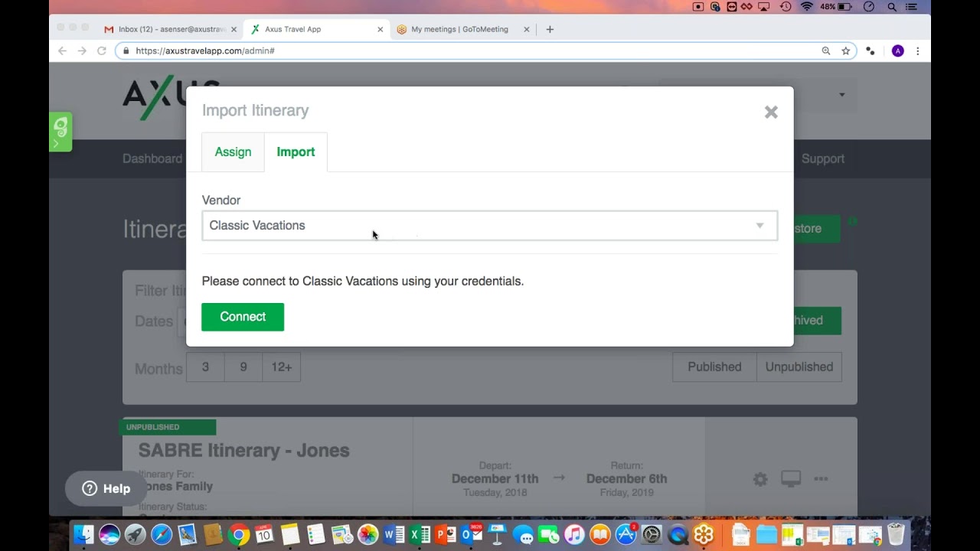Open a new browser tab

(550, 29)
